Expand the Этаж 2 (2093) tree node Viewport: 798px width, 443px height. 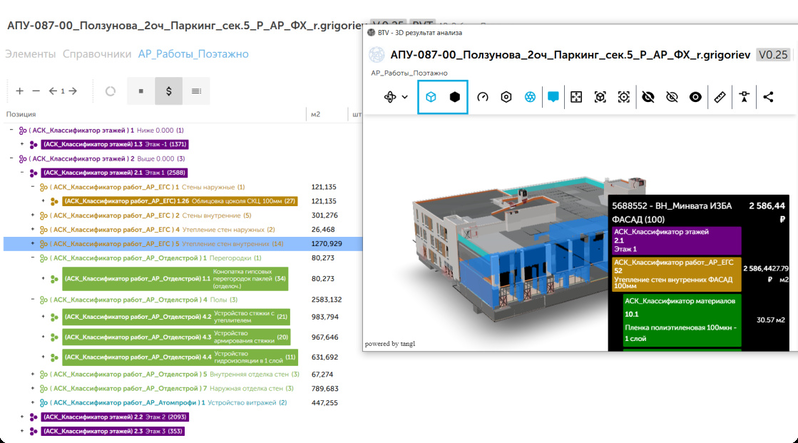22,416
